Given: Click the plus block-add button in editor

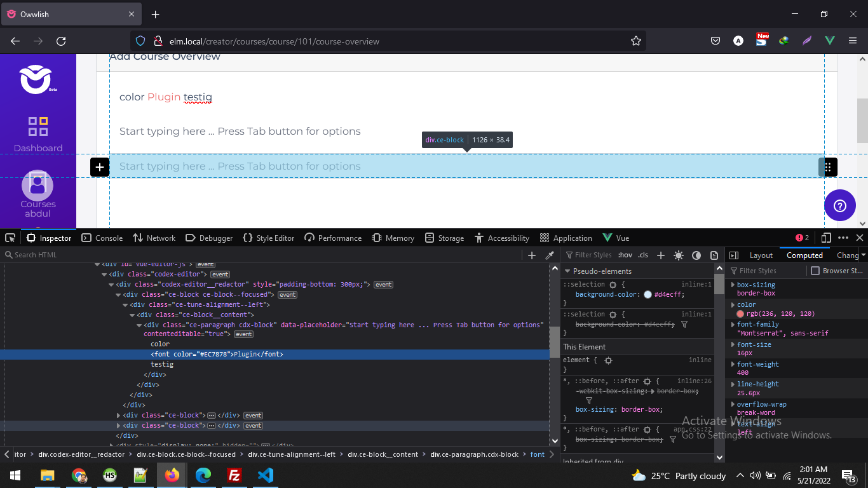Looking at the screenshot, I should (x=100, y=166).
